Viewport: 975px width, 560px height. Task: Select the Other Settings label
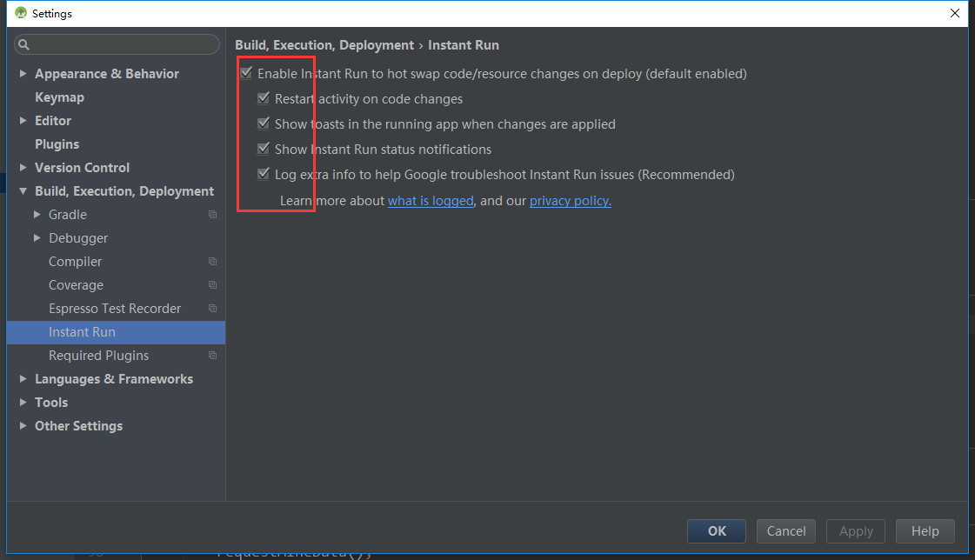click(x=79, y=426)
